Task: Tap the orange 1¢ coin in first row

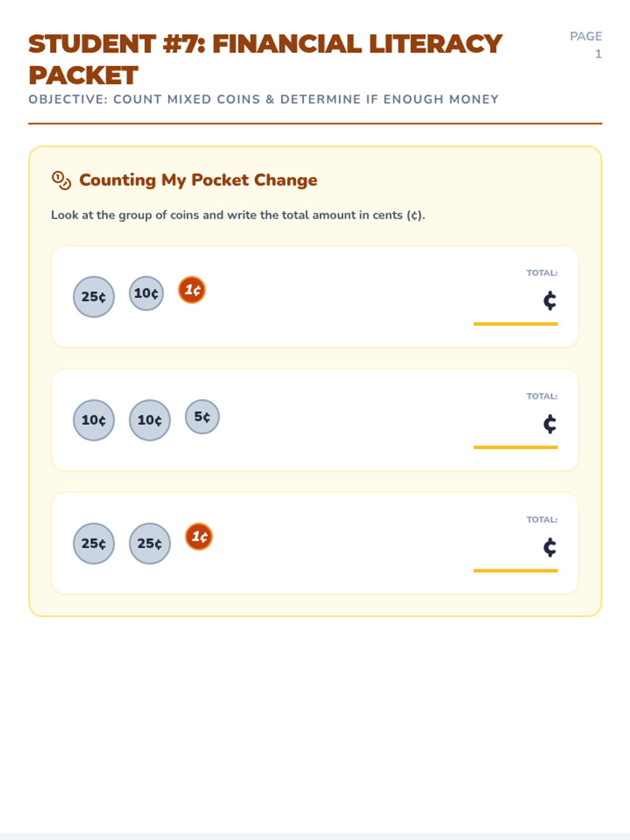Action: [x=192, y=290]
